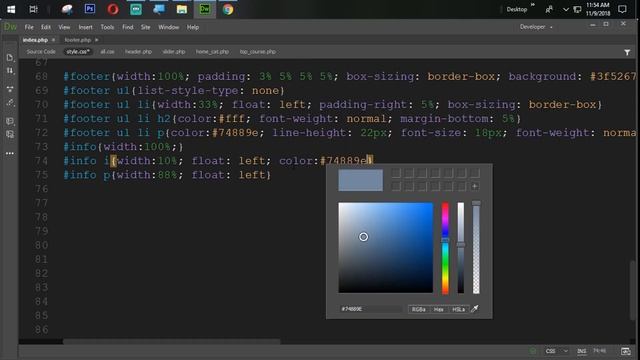Open the Windows Start menu

pyautogui.click(x=11, y=9)
